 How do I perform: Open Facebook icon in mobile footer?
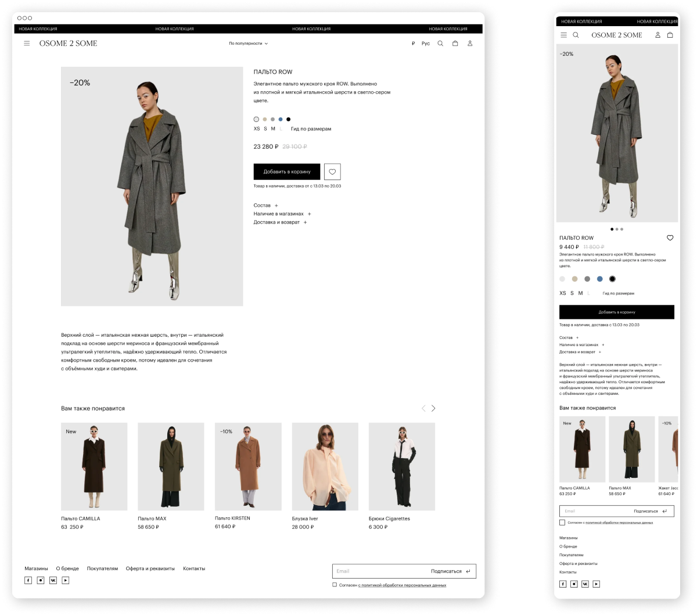(x=563, y=584)
